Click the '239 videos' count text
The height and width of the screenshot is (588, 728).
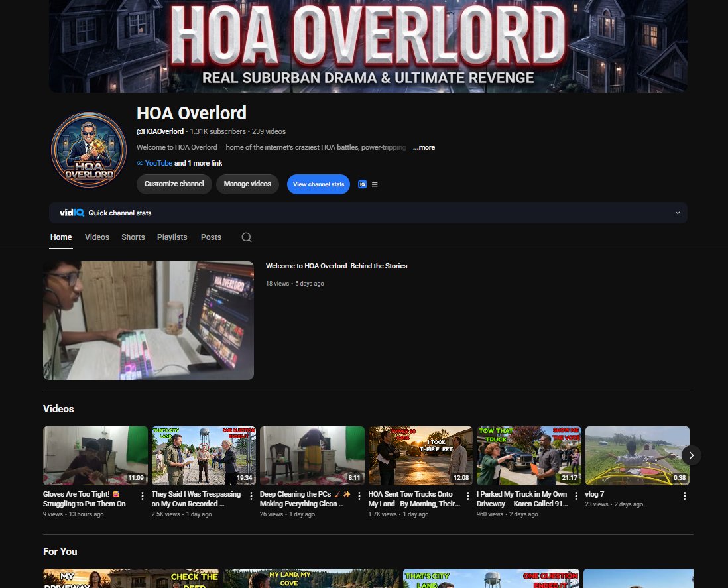(269, 131)
